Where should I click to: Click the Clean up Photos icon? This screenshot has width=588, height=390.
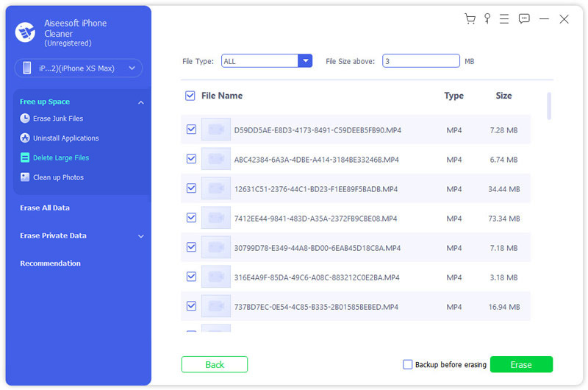coord(25,177)
